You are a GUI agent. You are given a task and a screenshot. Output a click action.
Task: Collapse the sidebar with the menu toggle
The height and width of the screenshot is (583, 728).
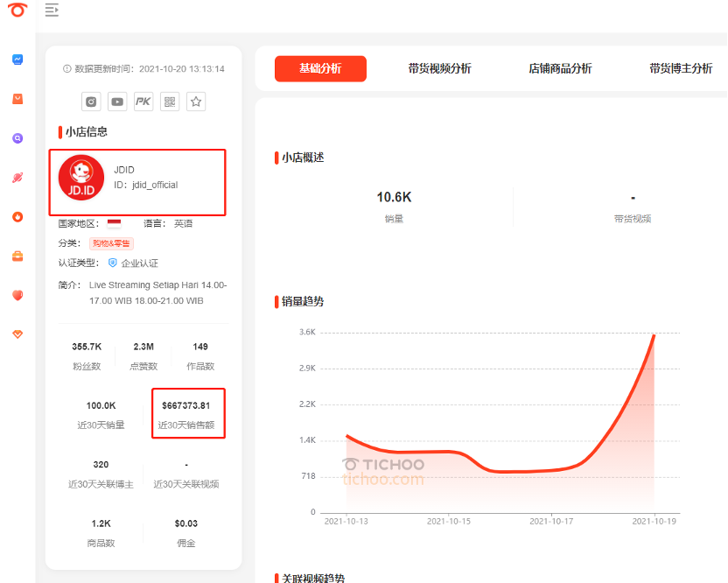(x=52, y=11)
